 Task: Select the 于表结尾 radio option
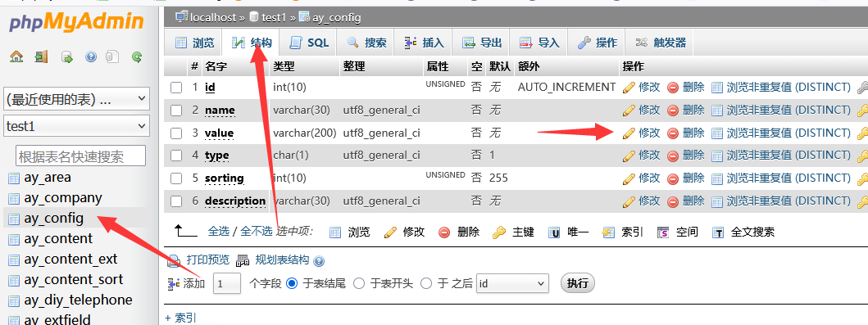[292, 283]
